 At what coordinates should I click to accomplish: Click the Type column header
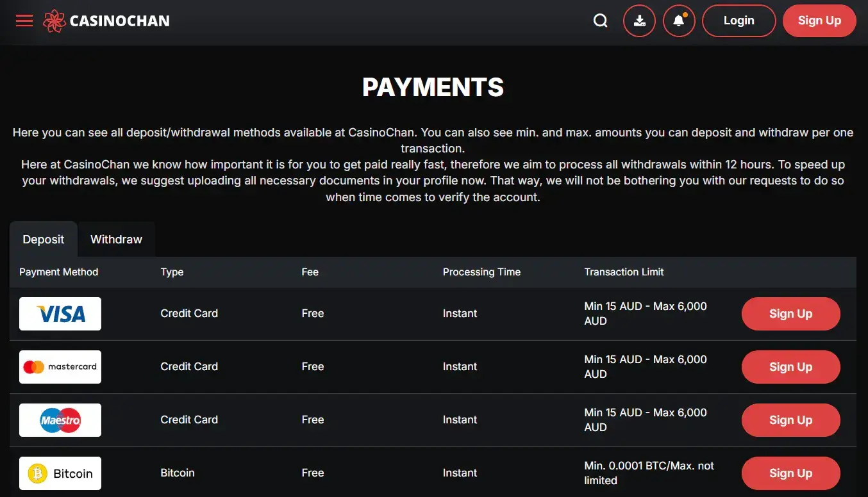tap(172, 272)
